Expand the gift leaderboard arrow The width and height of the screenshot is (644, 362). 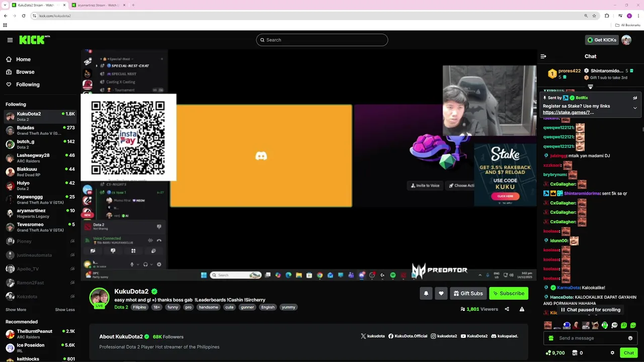[591, 86]
